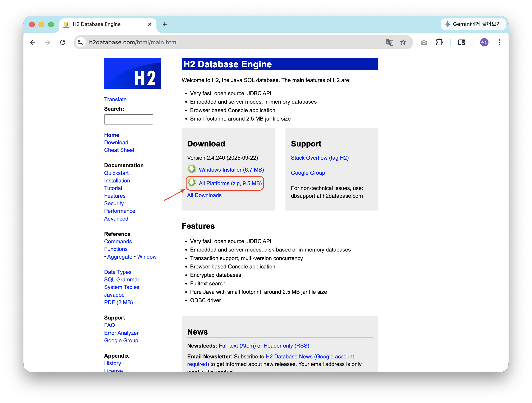This screenshot has height=403, width=532.
Task: Download All Platforms (zip, 9.5 MB)
Action: [230, 183]
